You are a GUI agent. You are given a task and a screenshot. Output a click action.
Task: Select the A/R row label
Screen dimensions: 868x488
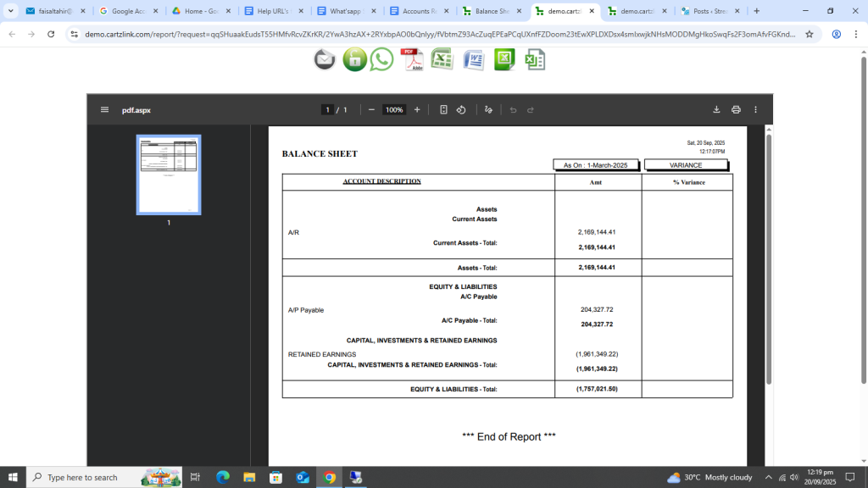(293, 232)
